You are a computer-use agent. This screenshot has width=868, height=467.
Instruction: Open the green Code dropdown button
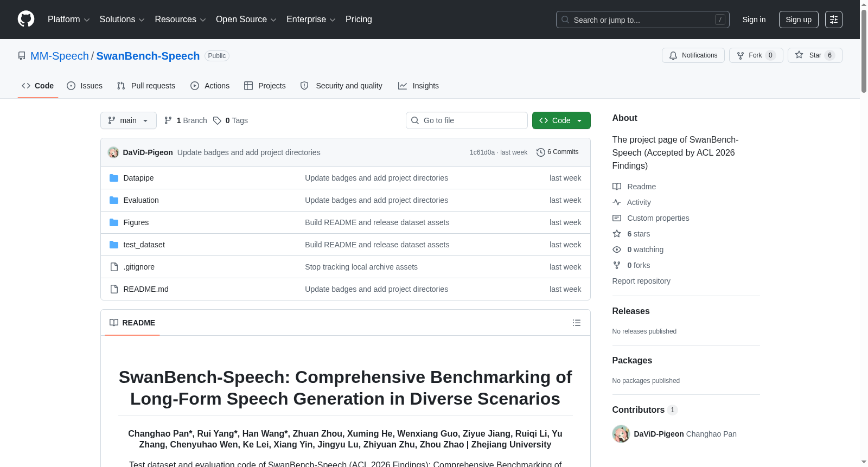coord(561,120)
